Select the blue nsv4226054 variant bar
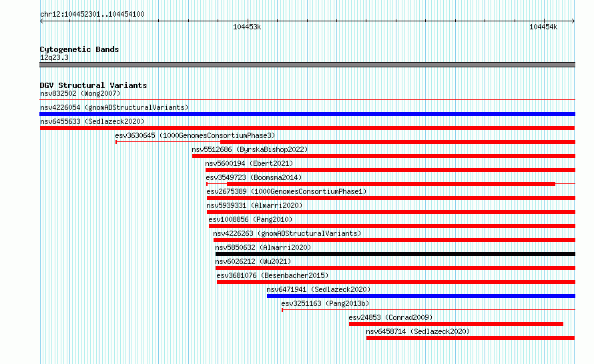This screenshot has height=364, width=594. click(307, 114)
